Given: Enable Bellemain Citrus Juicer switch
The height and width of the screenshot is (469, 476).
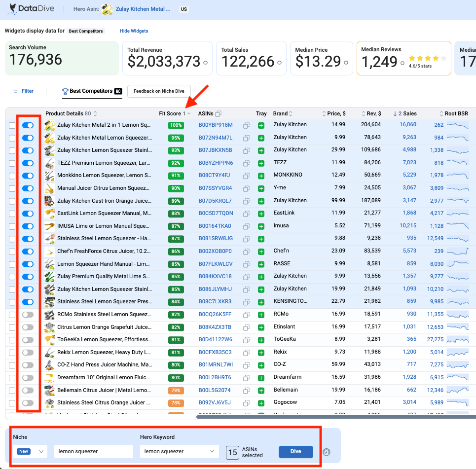Looking at the screenshot, I should 28,391.
